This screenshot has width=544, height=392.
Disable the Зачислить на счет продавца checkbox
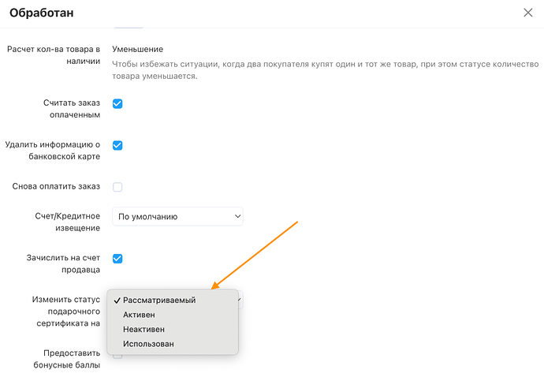click(117, 258)
